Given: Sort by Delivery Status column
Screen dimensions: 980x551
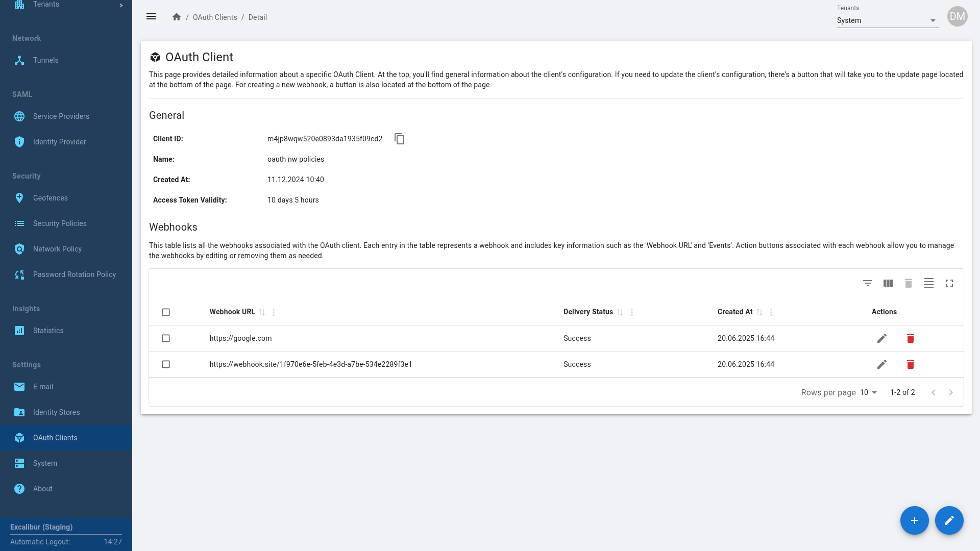Looking at the screenshot, I should (620, 312).
